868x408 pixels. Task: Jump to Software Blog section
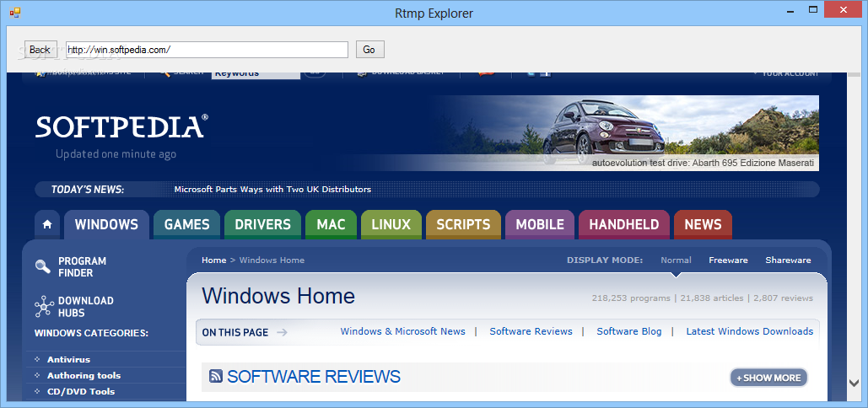629,331
